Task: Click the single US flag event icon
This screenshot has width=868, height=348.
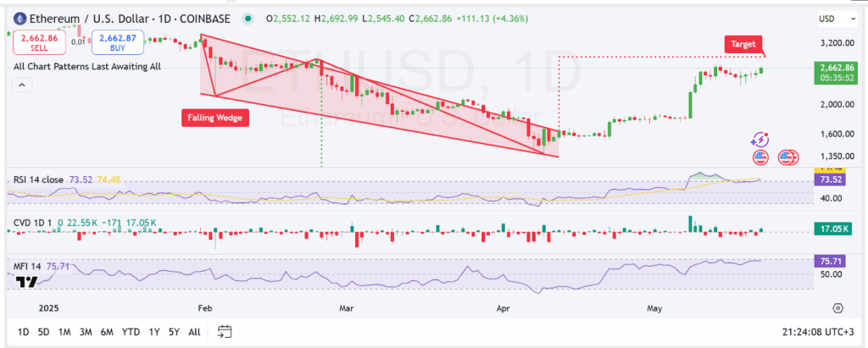Action: [x=760, y=157]
